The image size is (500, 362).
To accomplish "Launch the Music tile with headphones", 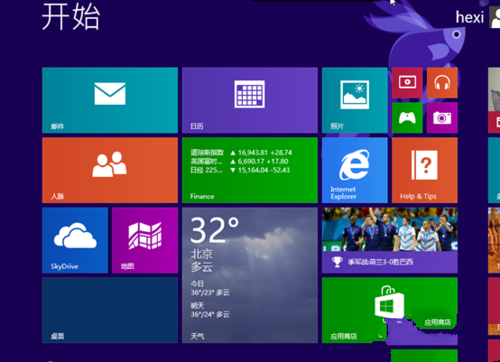I will pos(442,83).
